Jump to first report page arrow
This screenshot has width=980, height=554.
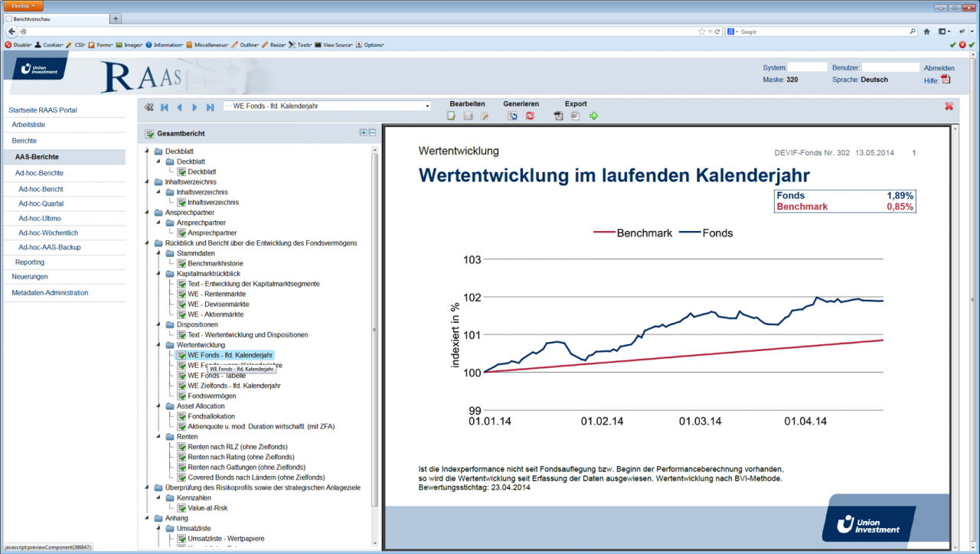pos(164,107)
